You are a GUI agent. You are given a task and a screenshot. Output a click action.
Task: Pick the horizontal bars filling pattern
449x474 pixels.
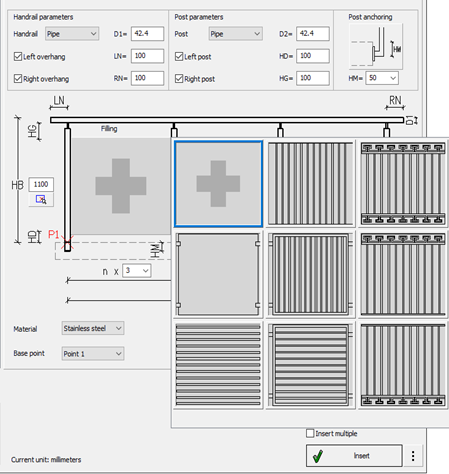[218, 365]
